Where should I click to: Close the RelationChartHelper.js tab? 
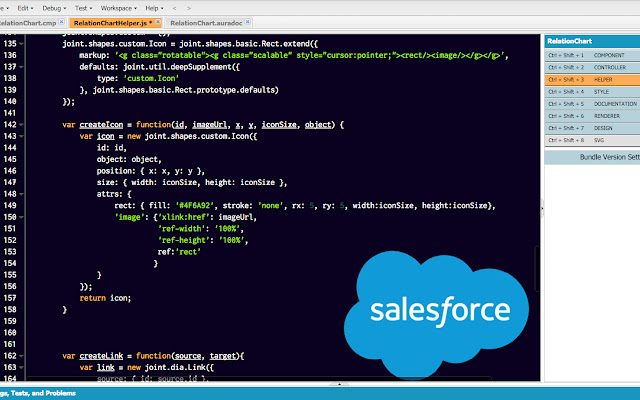158,22
